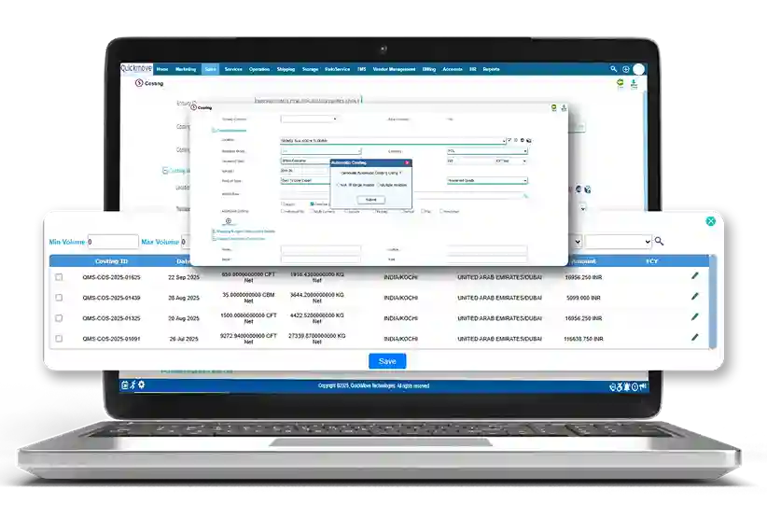Click the FCY column header
Screen dimensions: 767x532
(651, 261)
